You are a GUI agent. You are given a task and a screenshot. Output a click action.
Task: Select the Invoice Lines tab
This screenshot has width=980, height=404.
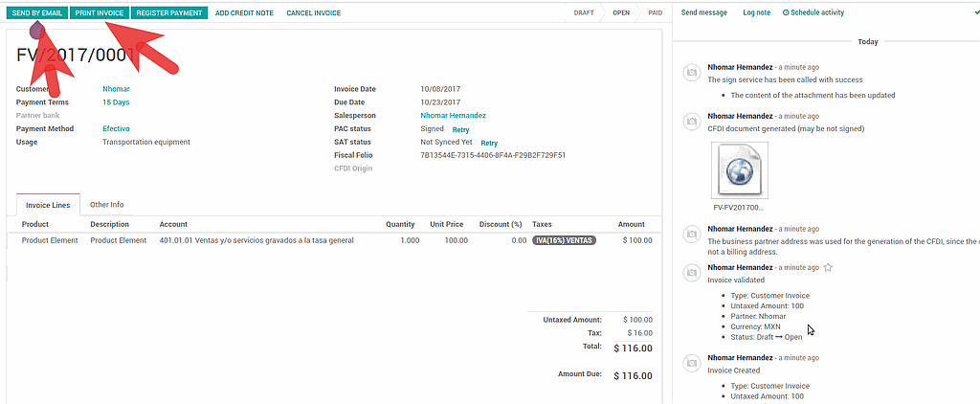point(47,205)
